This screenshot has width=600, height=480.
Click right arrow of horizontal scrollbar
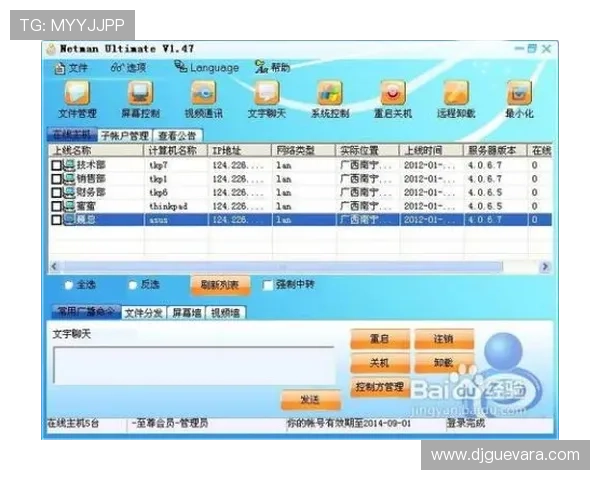(x=545, y=266)
